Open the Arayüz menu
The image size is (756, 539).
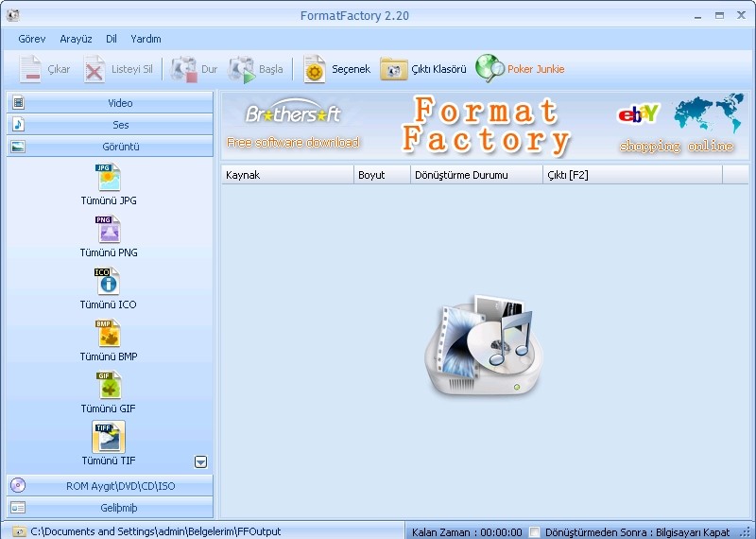pyautogui.click(x=76, y=39)
